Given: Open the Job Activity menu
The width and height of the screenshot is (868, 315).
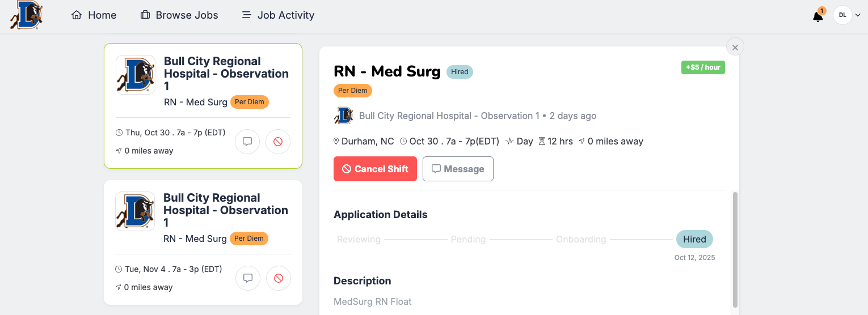Looking at the screenshot, I should coord(278,15).
